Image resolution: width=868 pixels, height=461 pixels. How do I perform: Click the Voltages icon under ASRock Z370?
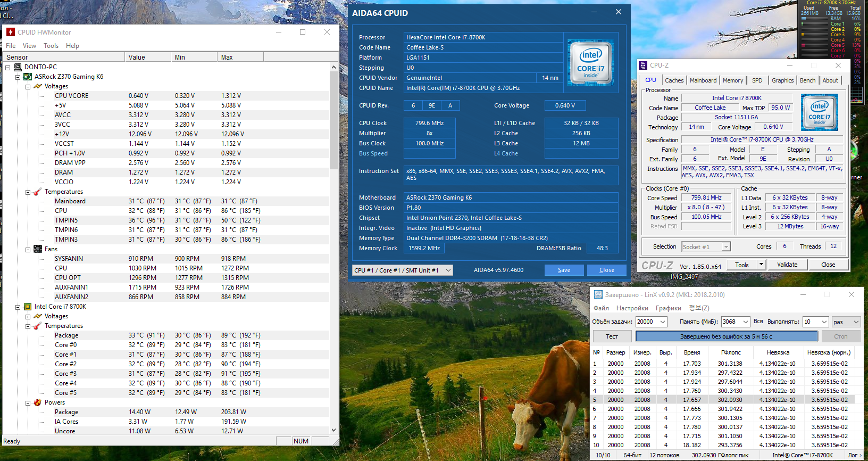[x=38, y=86]
